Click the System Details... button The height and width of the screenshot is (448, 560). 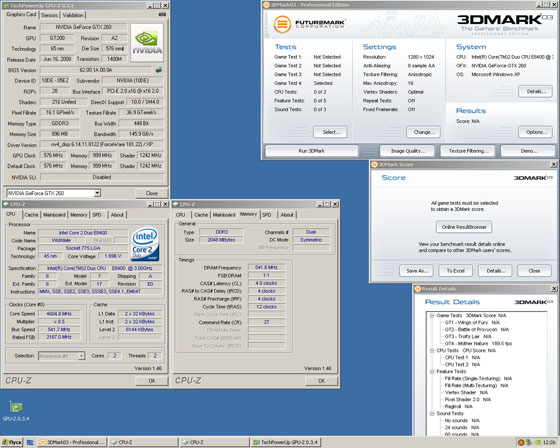pyautogui.click(x=535, y=91)
